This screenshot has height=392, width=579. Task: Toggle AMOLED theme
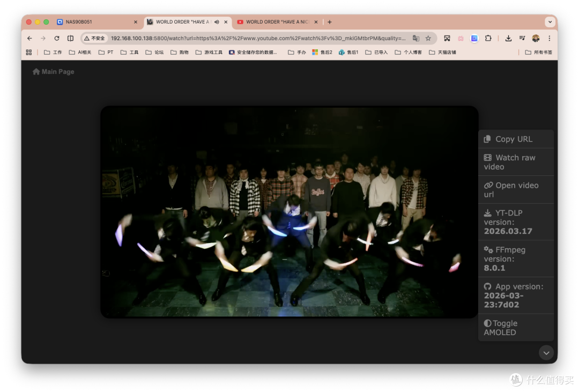pyautogui.click(x=516, y=328)
